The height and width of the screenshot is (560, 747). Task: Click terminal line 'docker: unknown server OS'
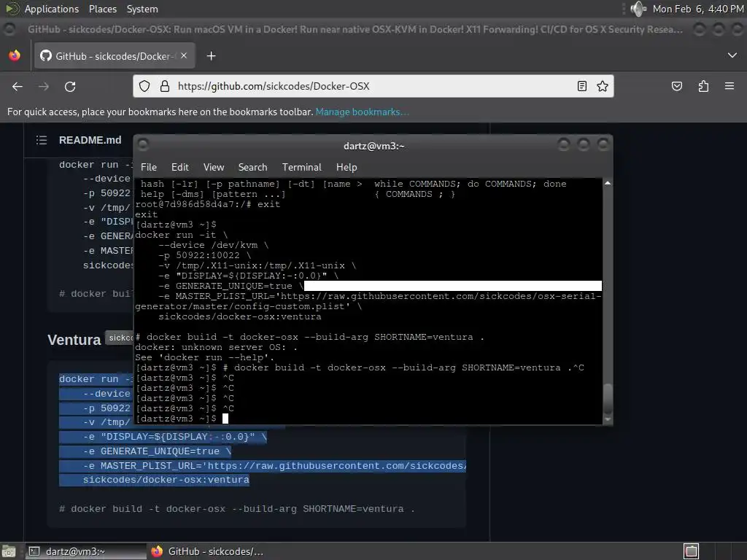(216, 347)
